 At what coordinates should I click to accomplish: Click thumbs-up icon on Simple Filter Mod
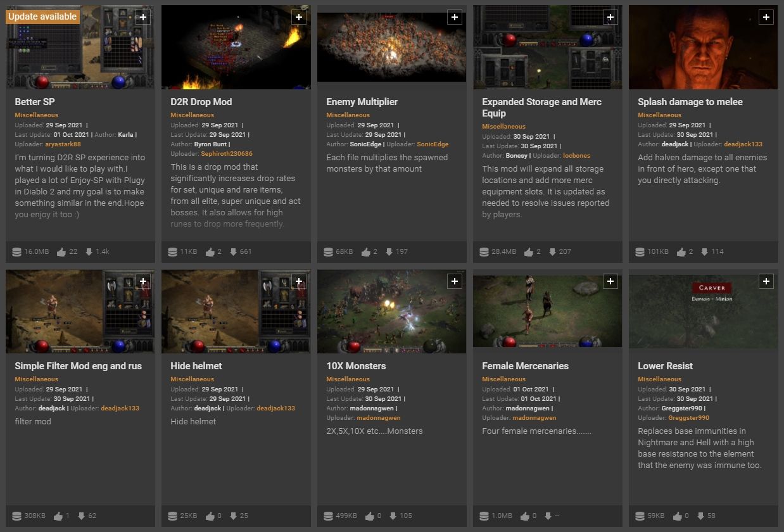(58, 516)
